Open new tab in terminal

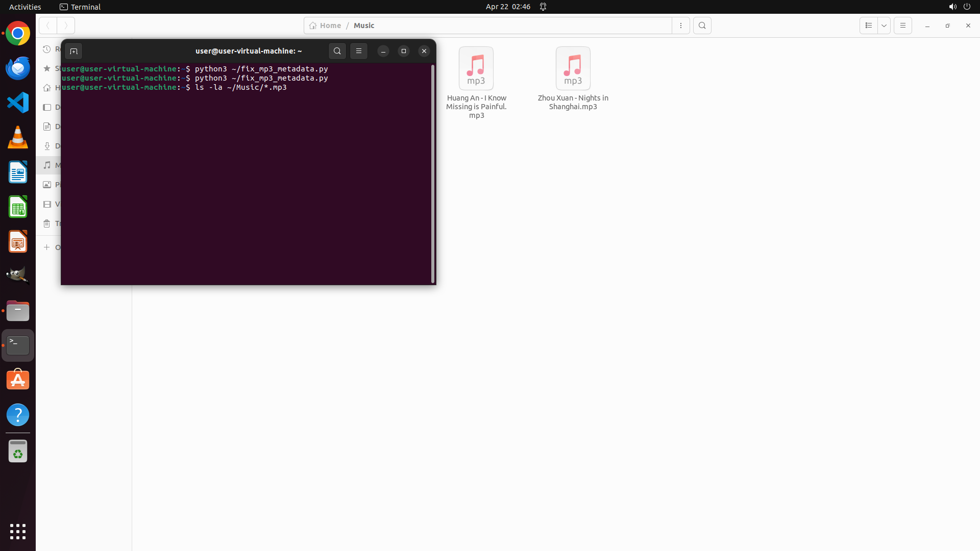tap(73, 51)
